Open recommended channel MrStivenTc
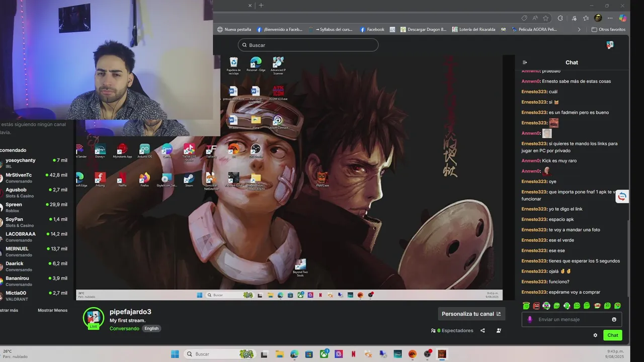 pyautogui.click(x=34, y=177)
